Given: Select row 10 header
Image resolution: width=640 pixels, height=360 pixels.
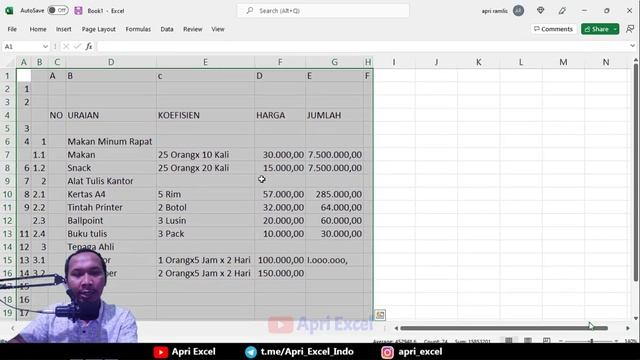Looking at the screenshot, I should (7, 194).
